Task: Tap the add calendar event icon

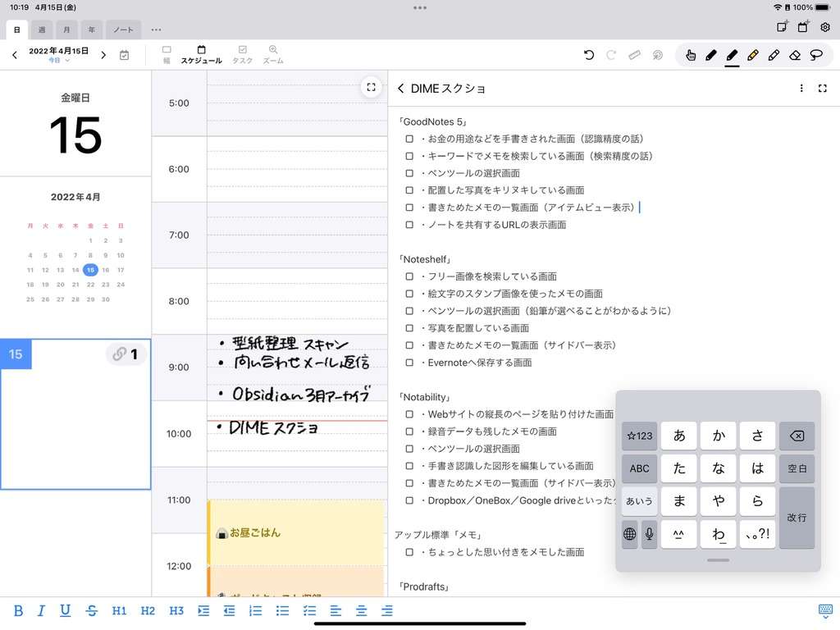Action: (803, 27)
